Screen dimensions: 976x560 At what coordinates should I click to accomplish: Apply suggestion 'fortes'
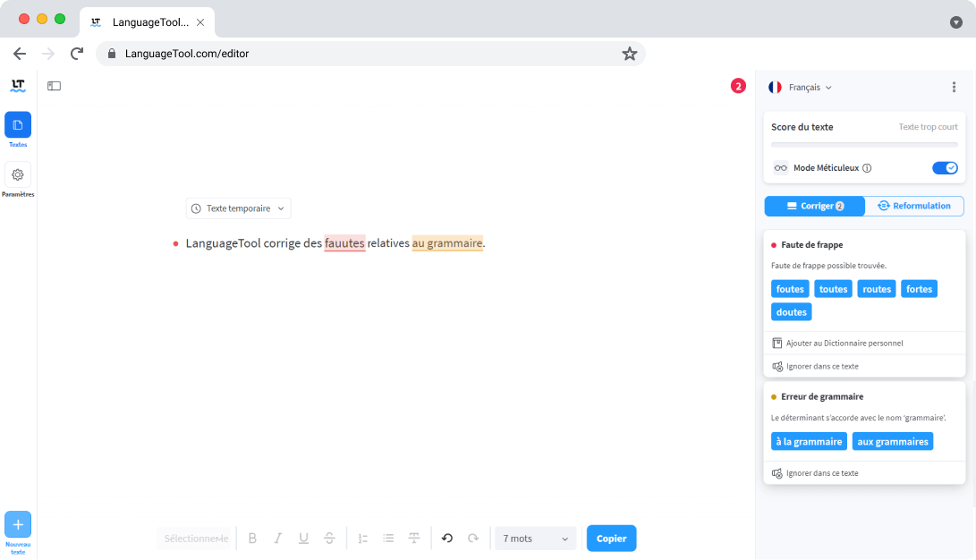919,289
